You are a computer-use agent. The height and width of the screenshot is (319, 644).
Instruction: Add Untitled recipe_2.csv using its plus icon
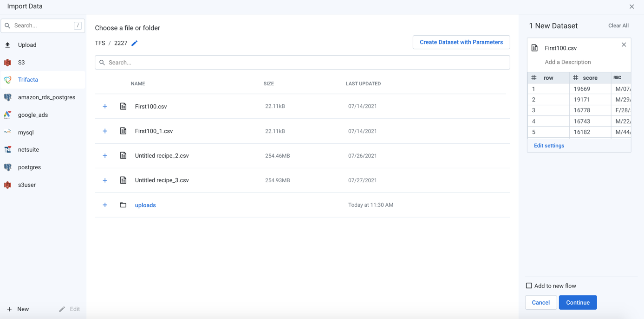105,156
